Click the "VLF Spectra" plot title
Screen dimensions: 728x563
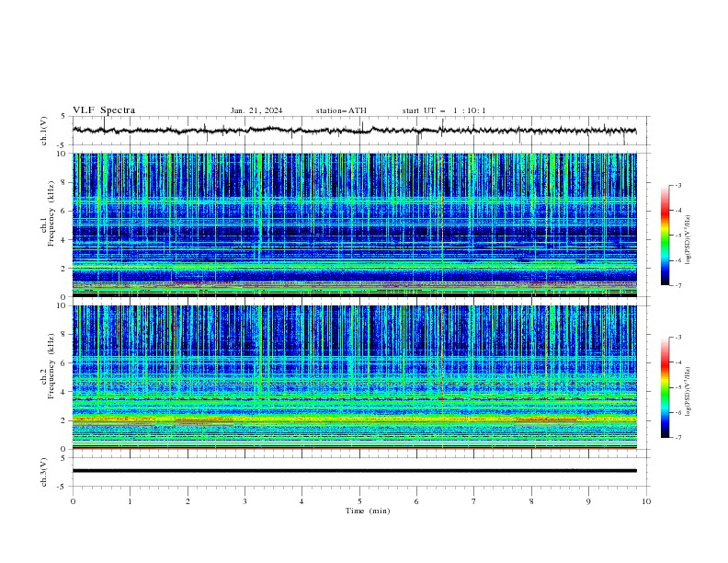(x=104, y=110)
